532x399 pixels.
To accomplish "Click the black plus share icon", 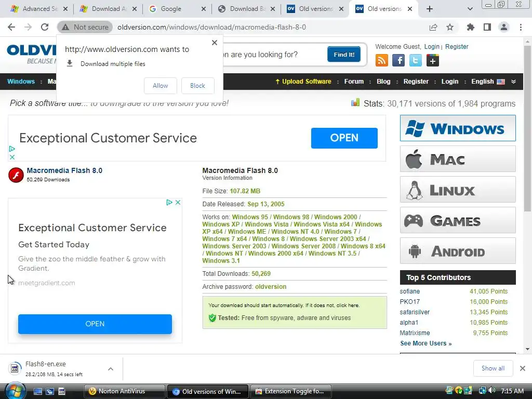I will pyautogui.click(x=433, y=60).
